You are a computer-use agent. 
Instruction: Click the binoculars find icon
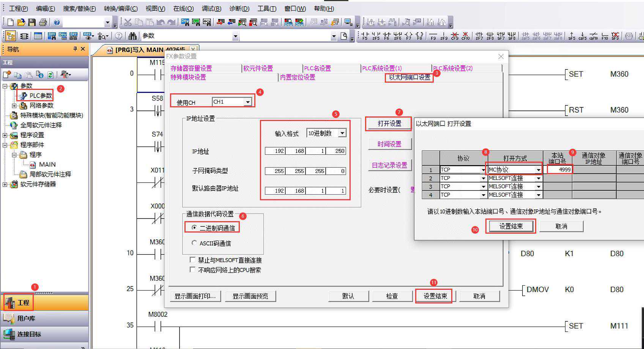132,36
